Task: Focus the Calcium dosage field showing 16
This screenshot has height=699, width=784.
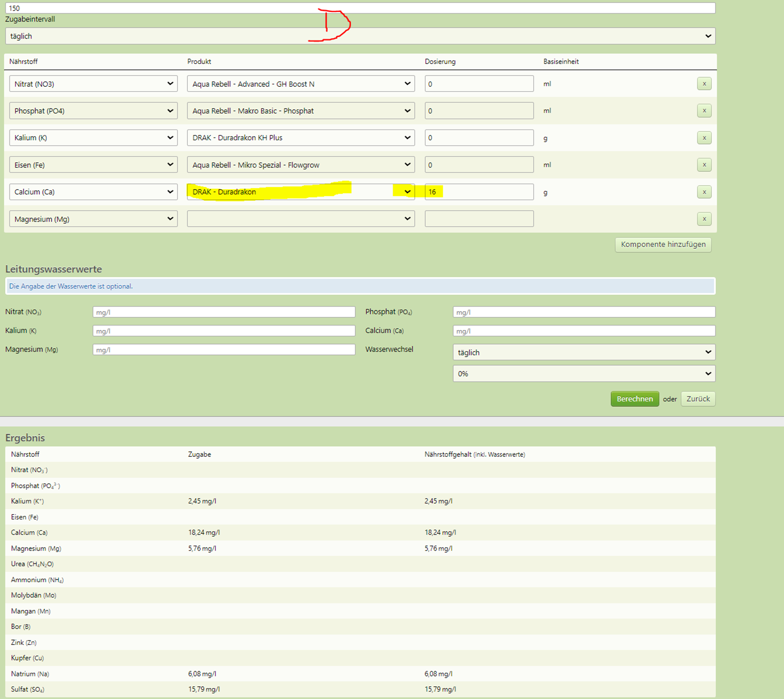Action: [479, 192]
